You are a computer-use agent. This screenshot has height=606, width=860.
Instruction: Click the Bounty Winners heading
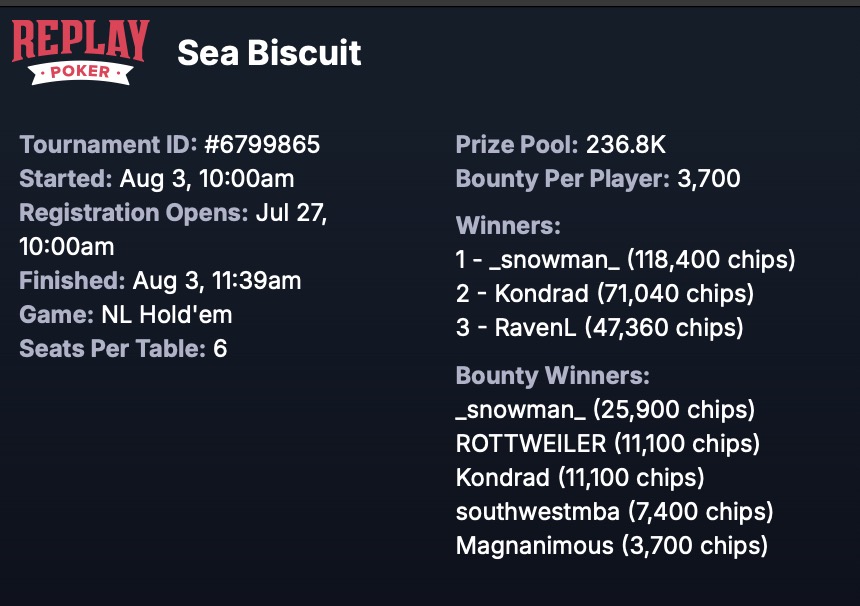pyautogui.click(x=552, y=376)
